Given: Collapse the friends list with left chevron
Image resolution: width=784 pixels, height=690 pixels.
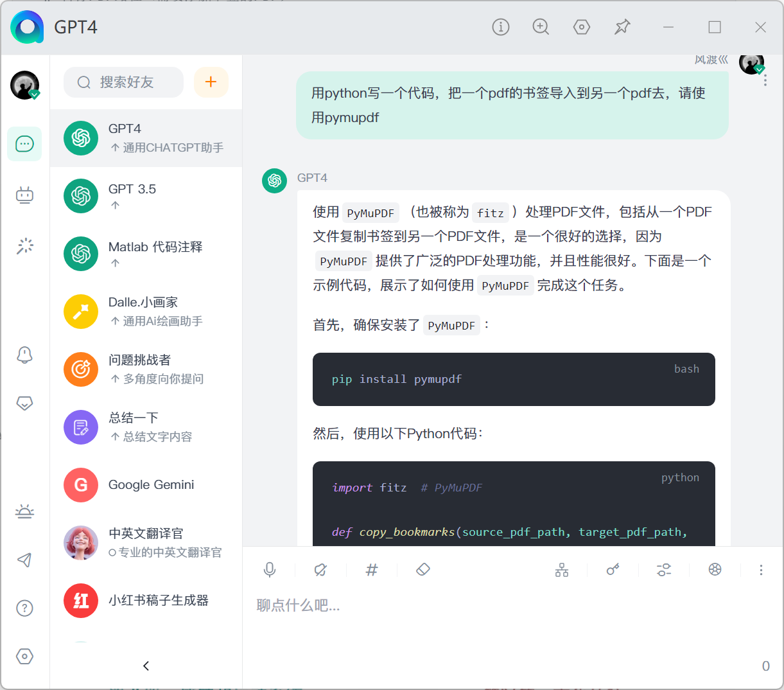Looking at the screenshot, I should (146, 666).
